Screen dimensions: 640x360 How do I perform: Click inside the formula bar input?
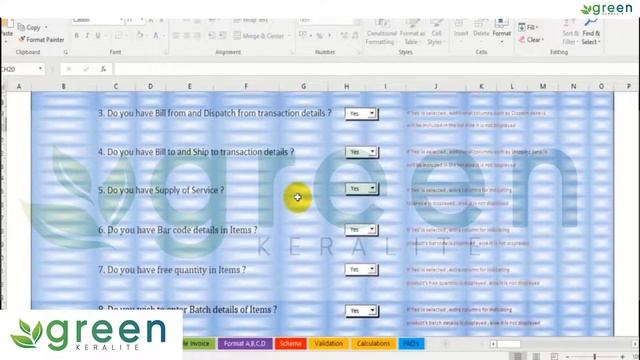tap(376, 69)
